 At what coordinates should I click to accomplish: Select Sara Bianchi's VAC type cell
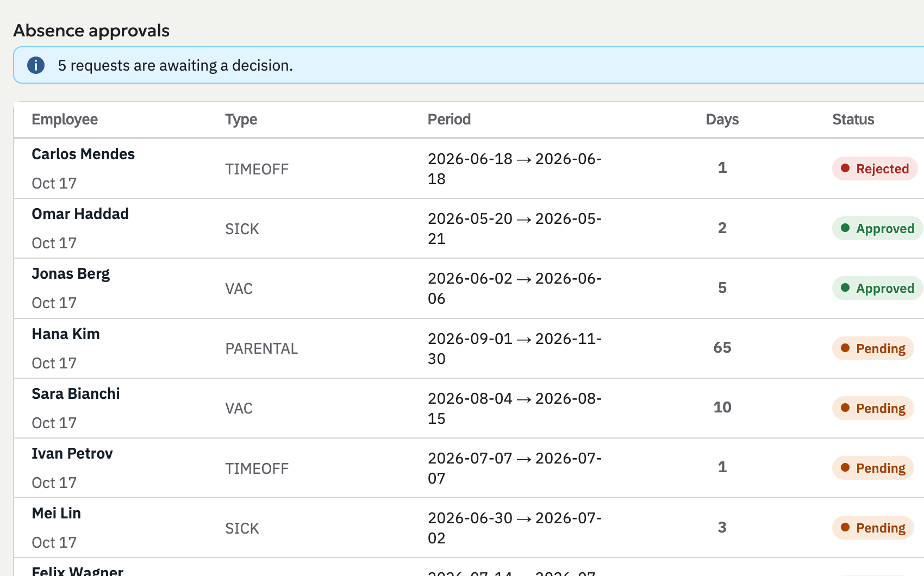coord(239,409)
